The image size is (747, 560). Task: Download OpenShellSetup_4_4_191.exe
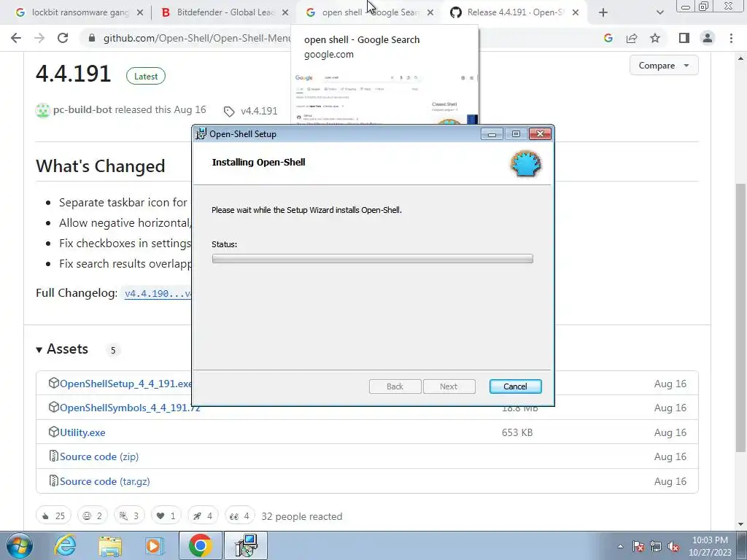point(125,384)
